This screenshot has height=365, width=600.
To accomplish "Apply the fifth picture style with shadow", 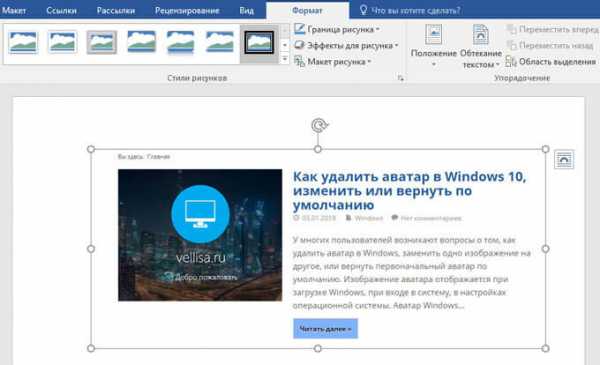I will tap(181, 42).
